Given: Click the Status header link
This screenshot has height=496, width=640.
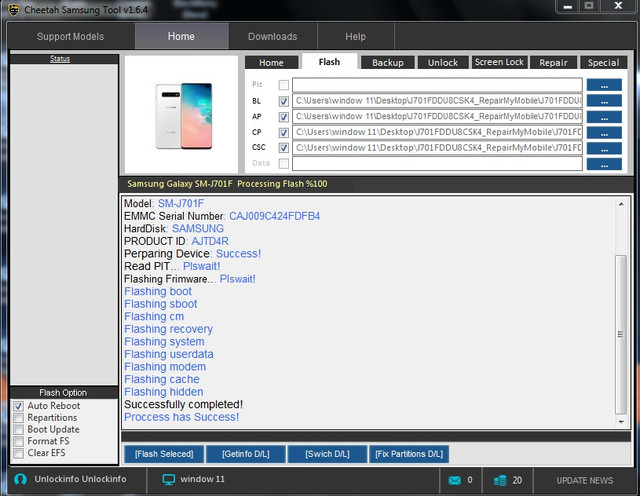Looking at the screenshot, I should tap(60, 59).
